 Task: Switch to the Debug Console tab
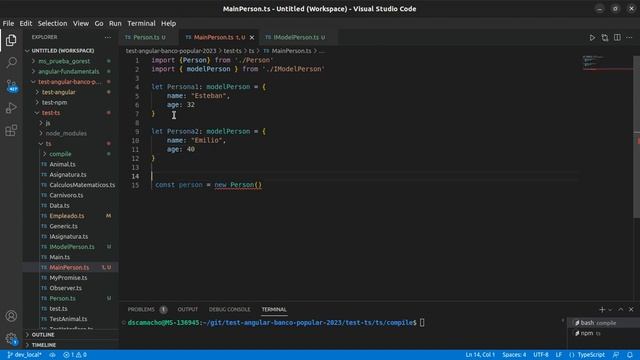point(229,309)
